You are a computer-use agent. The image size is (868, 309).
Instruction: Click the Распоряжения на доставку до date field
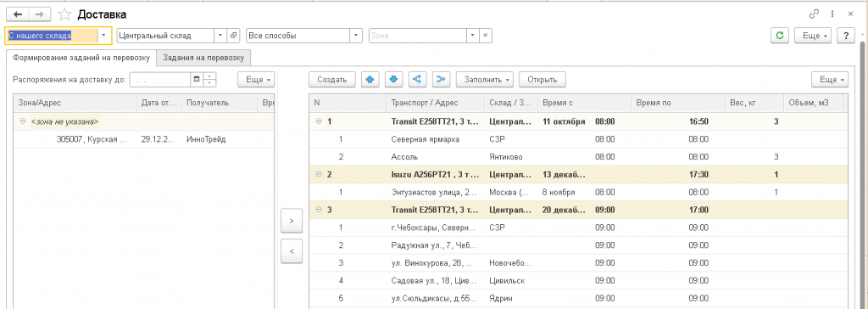pyautogui.click(x=160, y=79)
